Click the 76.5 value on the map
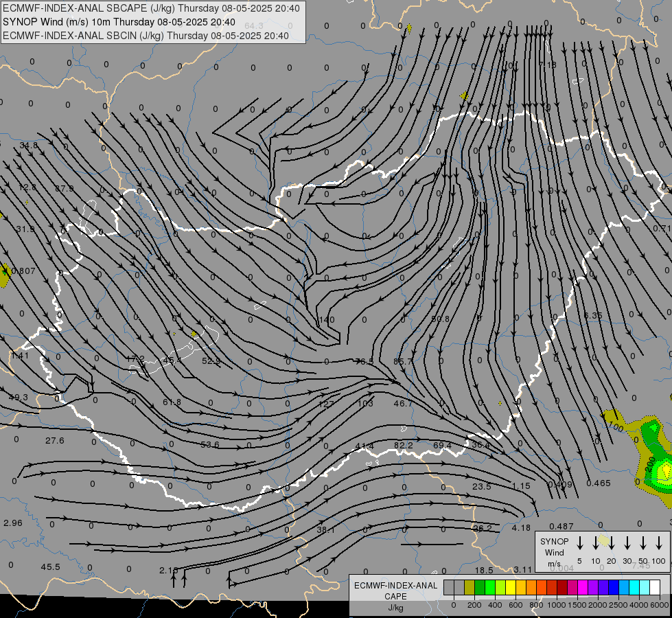 coord(364,362)
